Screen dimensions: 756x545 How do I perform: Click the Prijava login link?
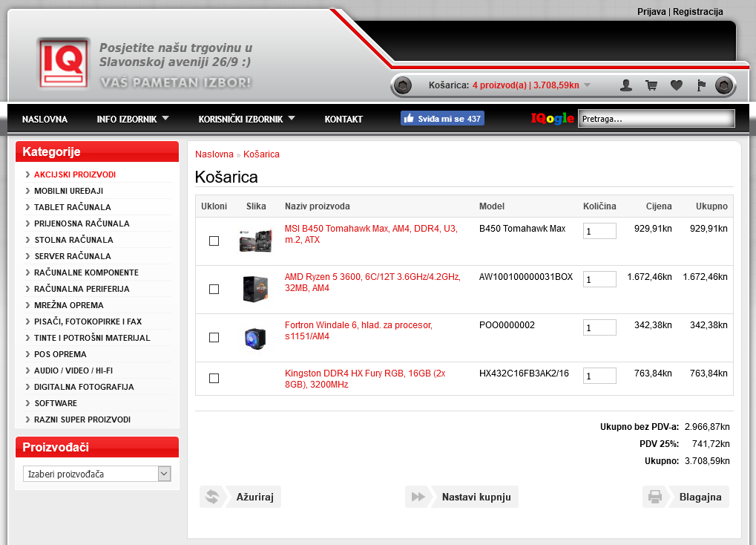[x=651, y=12]
